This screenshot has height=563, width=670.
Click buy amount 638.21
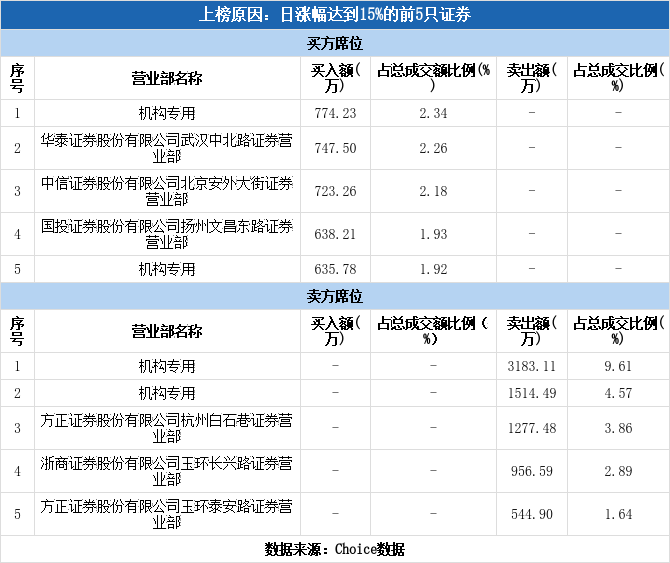[x=335, y=234]
